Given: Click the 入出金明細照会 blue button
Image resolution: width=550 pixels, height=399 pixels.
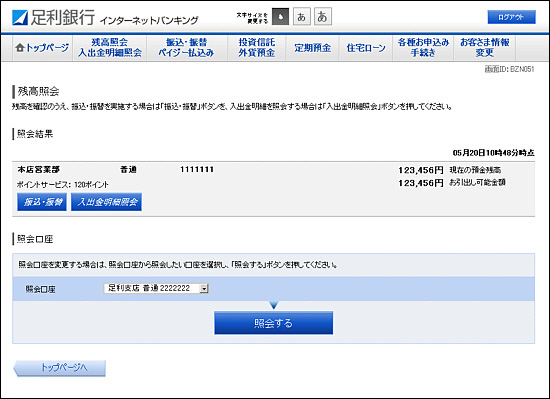Looking at the screenshot, I should pyautogui.click(x=106, y=202).
